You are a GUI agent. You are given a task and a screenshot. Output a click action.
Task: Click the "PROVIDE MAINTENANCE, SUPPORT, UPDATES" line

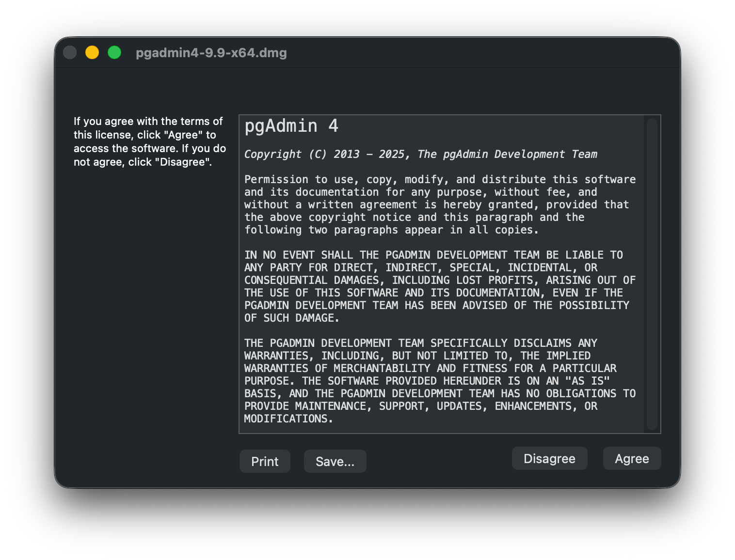tap(420, 406)
